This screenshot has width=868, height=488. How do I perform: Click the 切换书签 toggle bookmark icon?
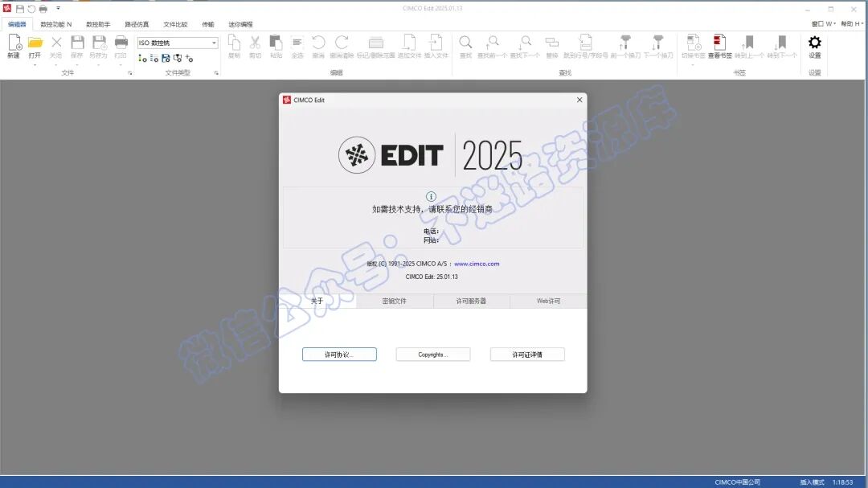pos(693,43)
